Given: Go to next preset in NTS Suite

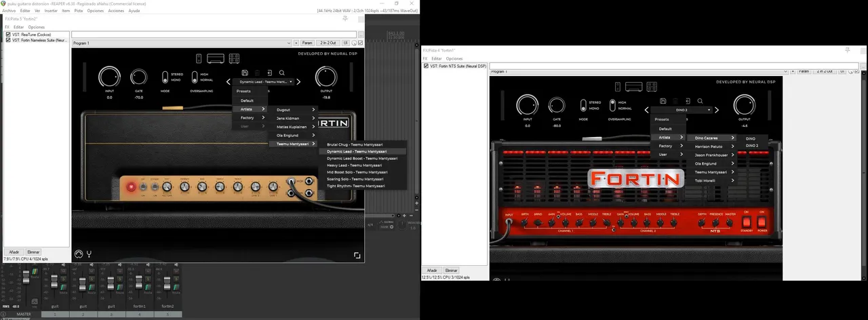Looking at the screenshot, I should pos(717,109).
